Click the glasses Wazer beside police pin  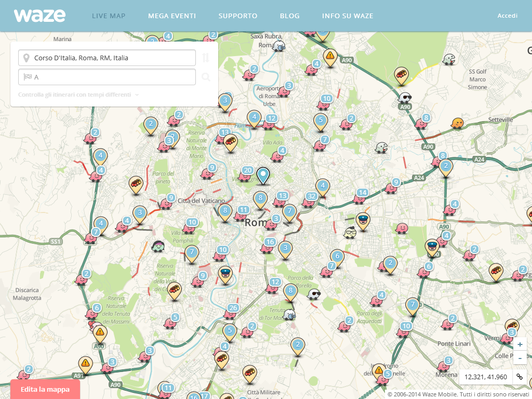tap(350, 232)
